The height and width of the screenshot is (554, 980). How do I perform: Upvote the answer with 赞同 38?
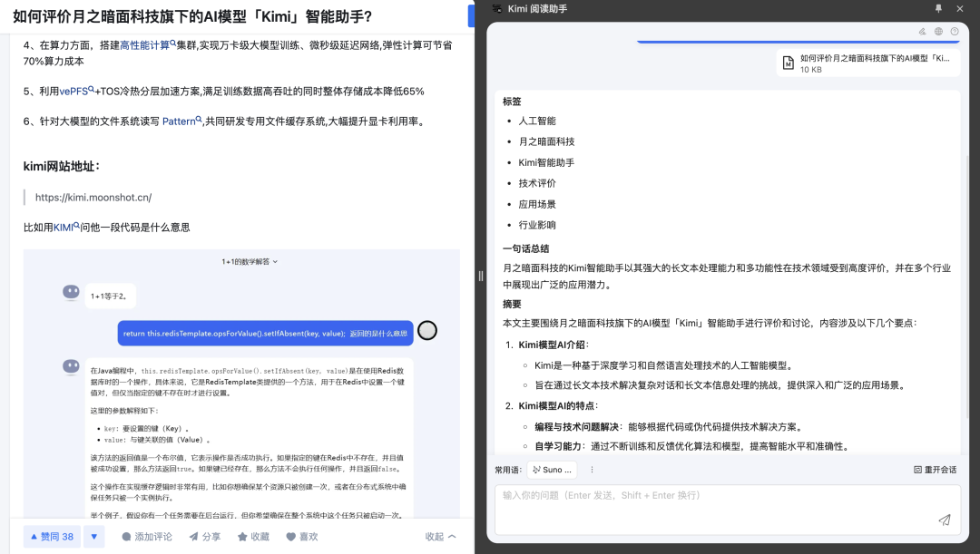[x=52, y=537]
